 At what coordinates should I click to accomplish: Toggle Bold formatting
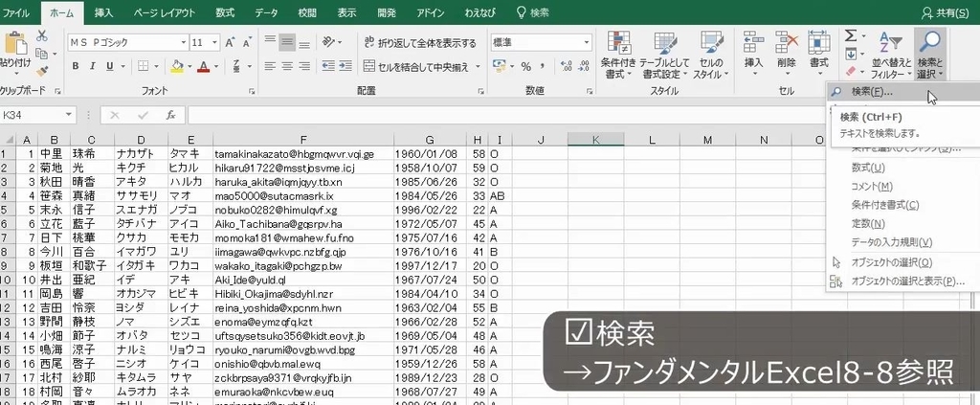coord(75,66)
